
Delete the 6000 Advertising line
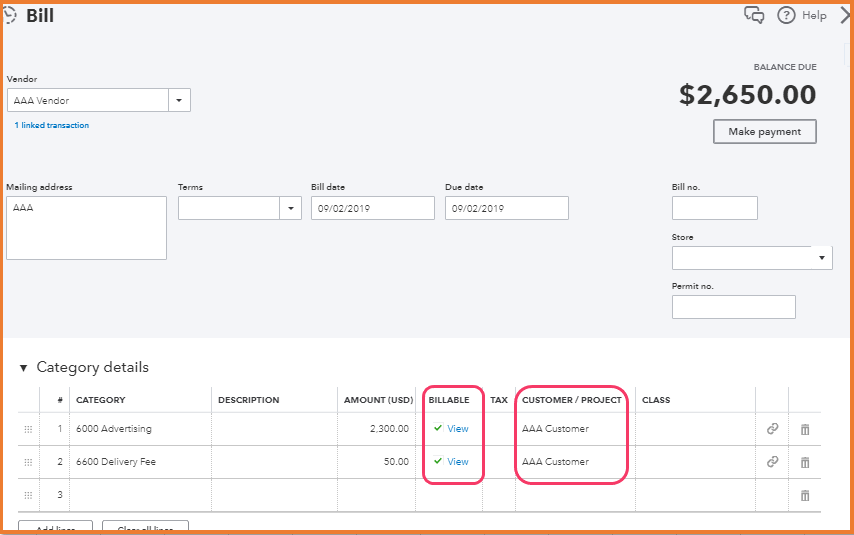click(x=805, y=429)
